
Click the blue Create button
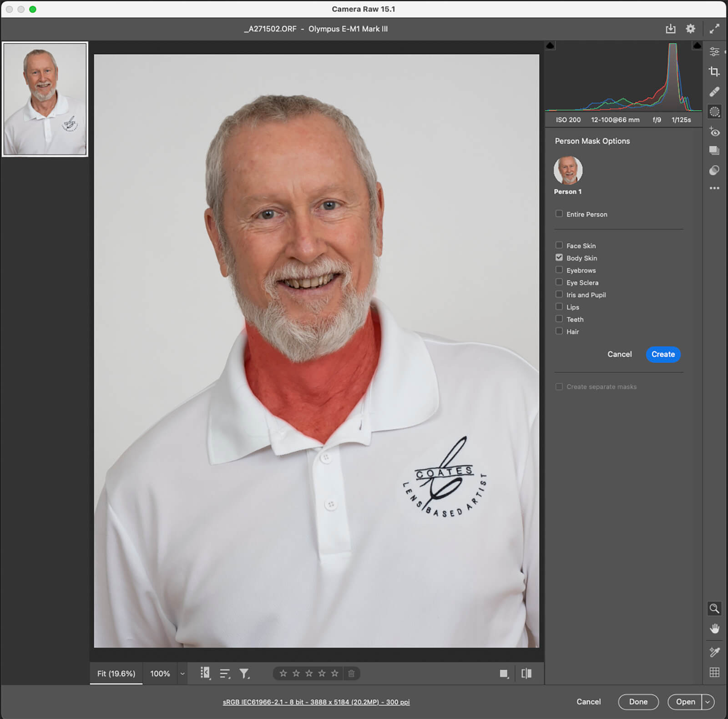663,354
